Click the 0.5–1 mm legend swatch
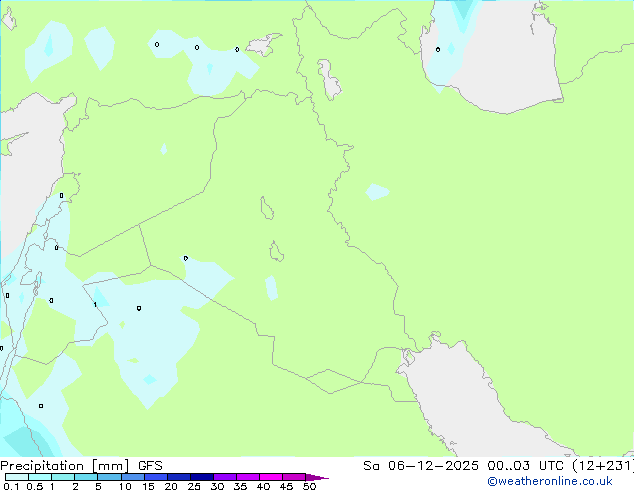Image resolution: width=634 pixels, height=490 pixels. click(x=40, y=477)
